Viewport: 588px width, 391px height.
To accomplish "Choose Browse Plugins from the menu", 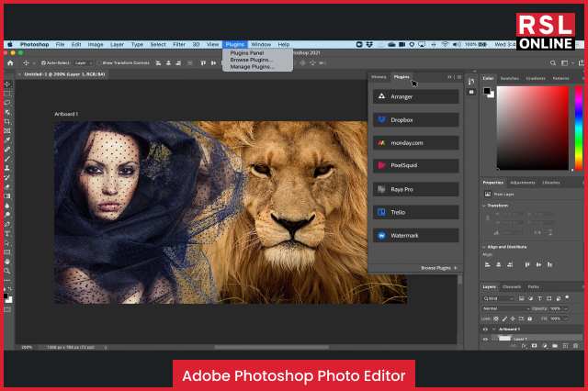I will point(251,60).
